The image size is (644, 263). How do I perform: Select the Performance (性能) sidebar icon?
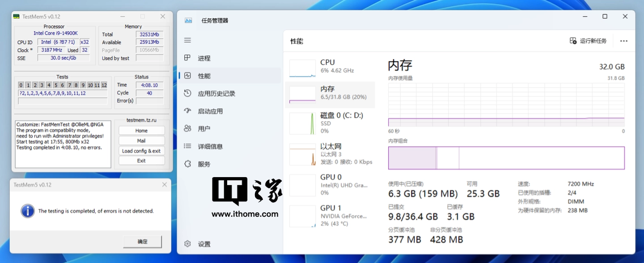[188, 76]
